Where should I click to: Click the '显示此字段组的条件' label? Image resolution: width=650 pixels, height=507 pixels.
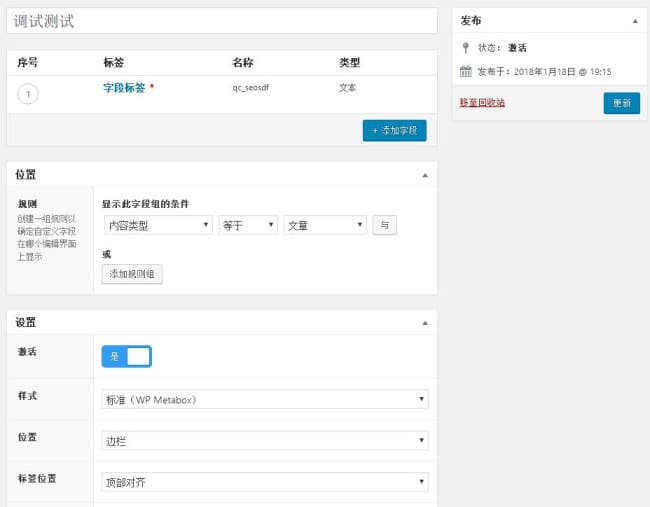[146, 204]
